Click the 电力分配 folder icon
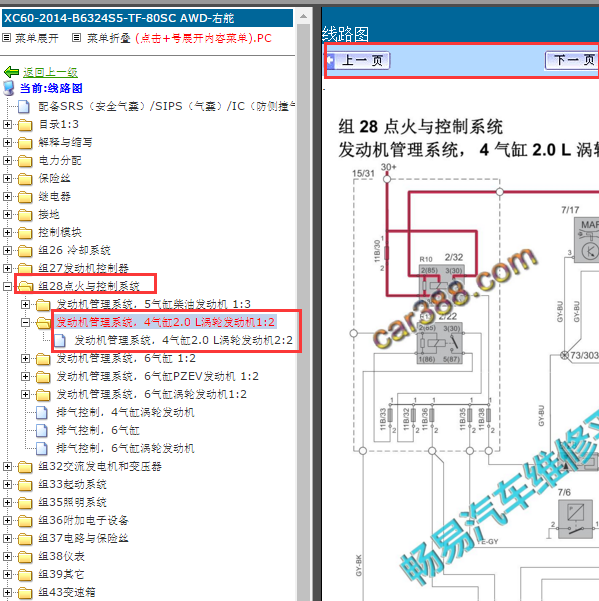Viewport: 599px width, 601px height. tap(25, 161)
